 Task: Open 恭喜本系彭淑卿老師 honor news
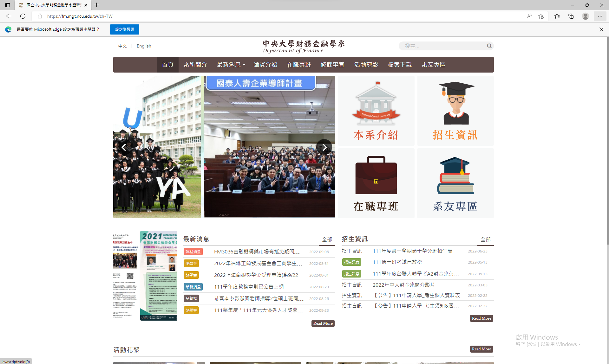(x=259, y=298)
